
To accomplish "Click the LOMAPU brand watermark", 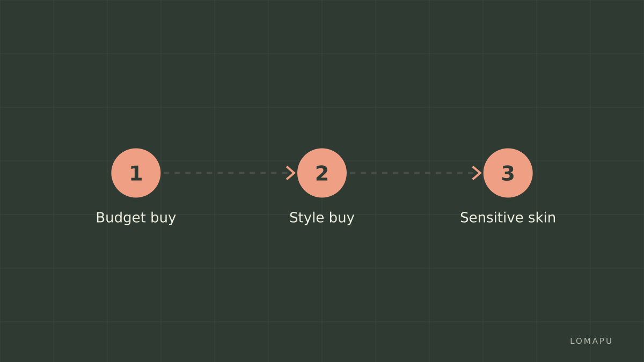I will pos(591,341).
